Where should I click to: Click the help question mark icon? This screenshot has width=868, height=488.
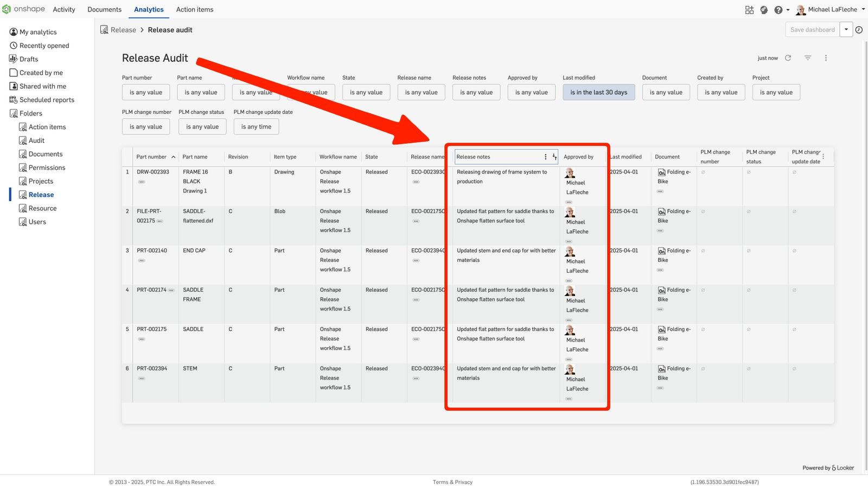[x=778, y=10]
